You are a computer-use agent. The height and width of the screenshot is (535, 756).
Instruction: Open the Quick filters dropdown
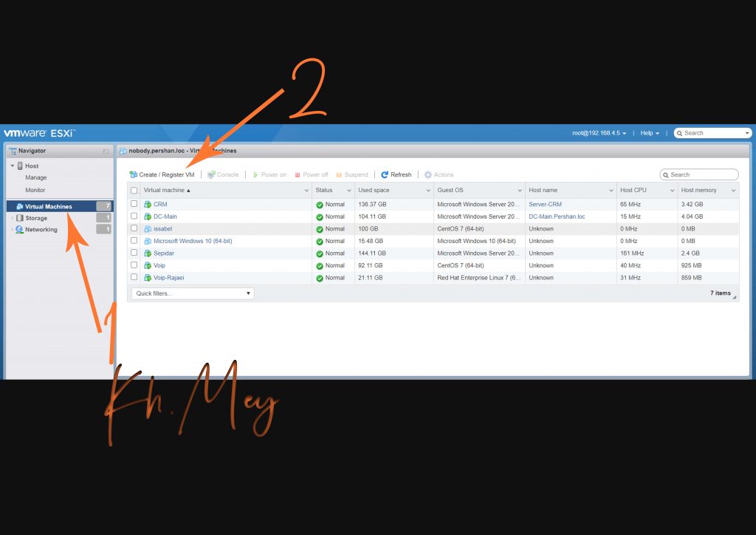point(193,293)
